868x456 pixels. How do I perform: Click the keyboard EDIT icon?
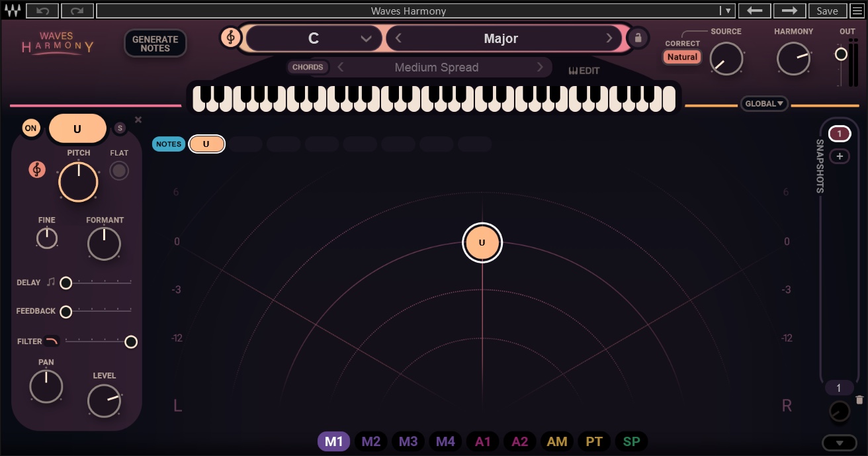coord(584,71)
